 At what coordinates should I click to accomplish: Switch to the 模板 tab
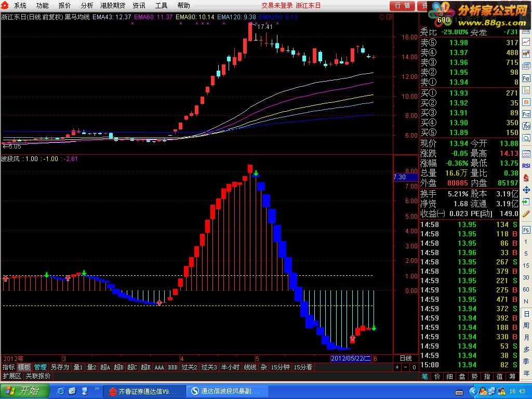(x=24, y=367)
